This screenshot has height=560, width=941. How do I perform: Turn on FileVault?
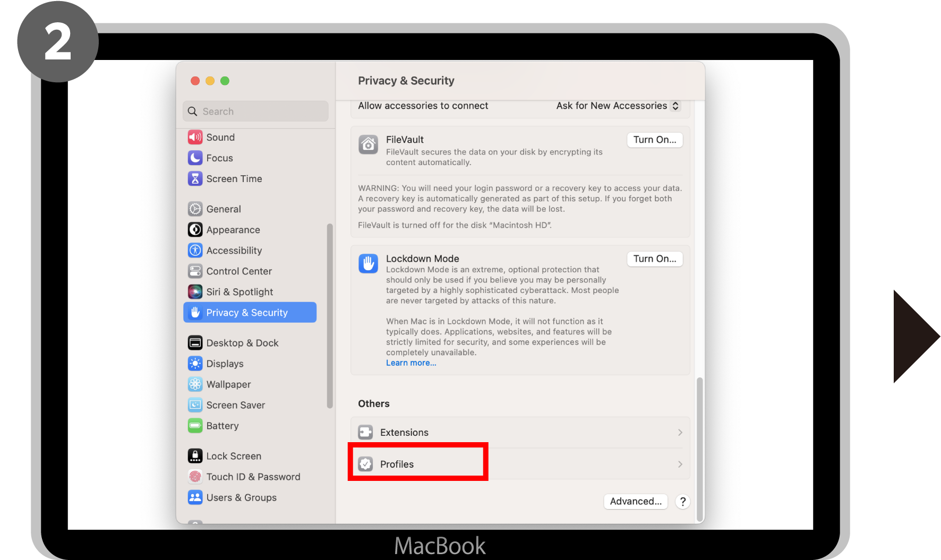(x=654, y=140)
